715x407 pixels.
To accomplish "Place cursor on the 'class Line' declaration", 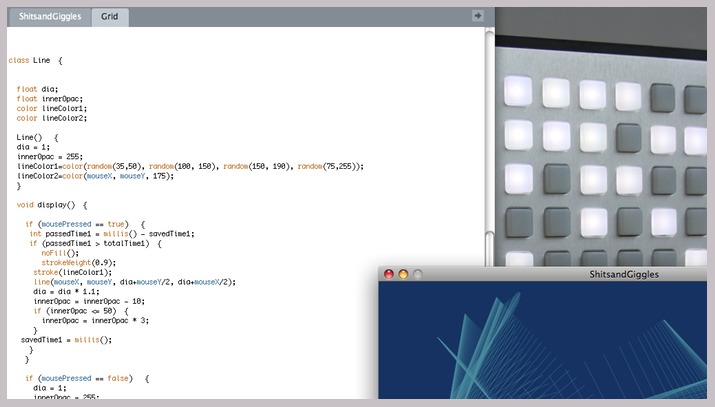I will click(x=35, y=61).
